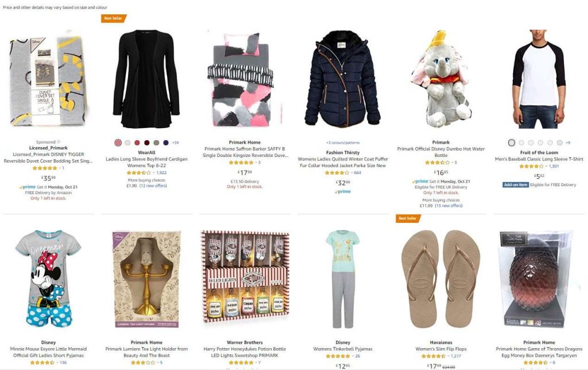The image size is (588, 370).
Task: Expand the +39 more cardigan colours
Action: (x=175, y=142)
